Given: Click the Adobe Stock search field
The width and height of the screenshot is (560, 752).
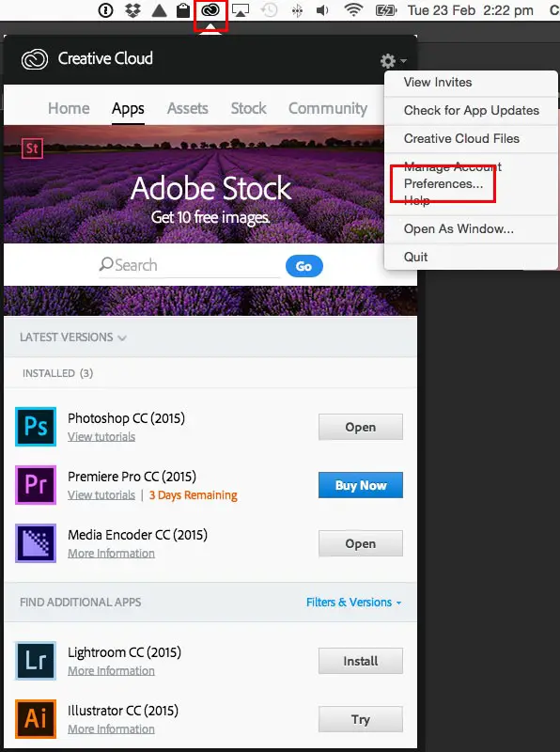Looking at the screenshot, I should tap(190, 265).
